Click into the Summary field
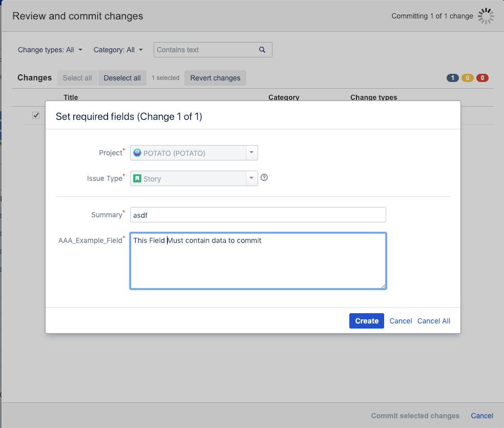The width and height of the screenshot is (504, 428). click(x=258, y=215)
